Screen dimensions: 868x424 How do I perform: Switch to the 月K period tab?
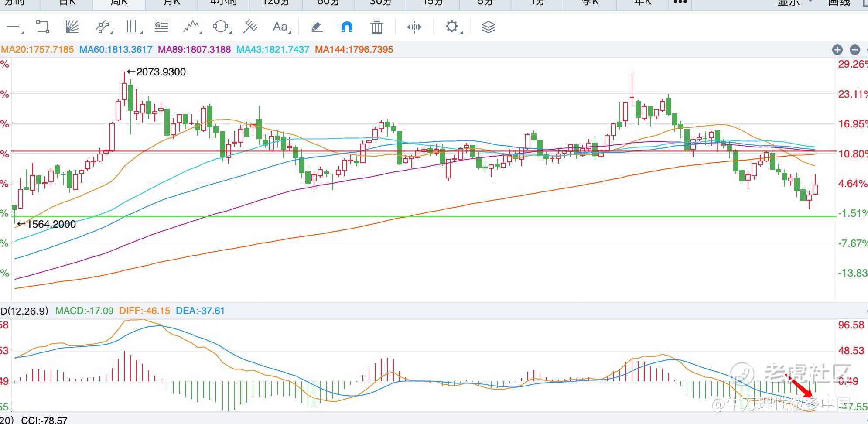171,3
